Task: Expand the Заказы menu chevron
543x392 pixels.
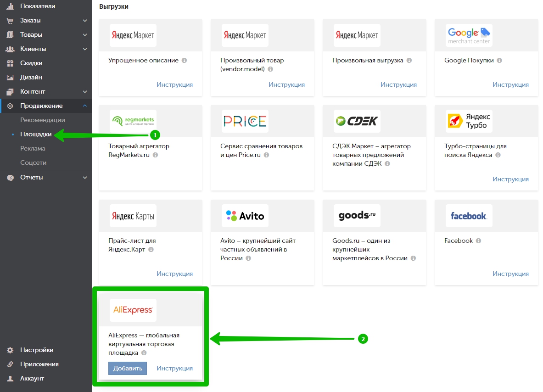Action: [85, 21]
